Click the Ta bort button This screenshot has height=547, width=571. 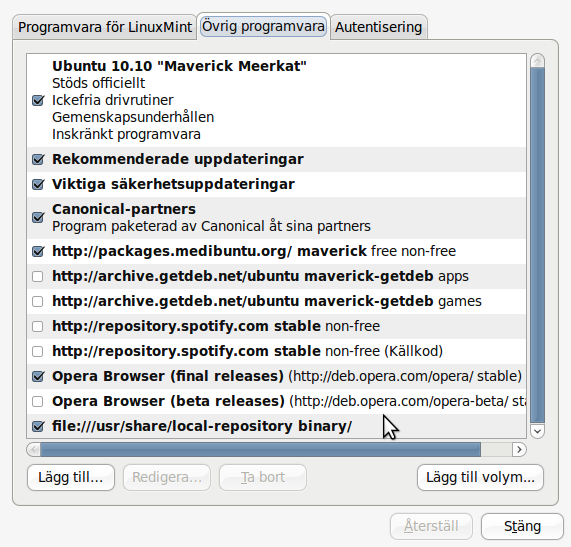tap(263, 477)
